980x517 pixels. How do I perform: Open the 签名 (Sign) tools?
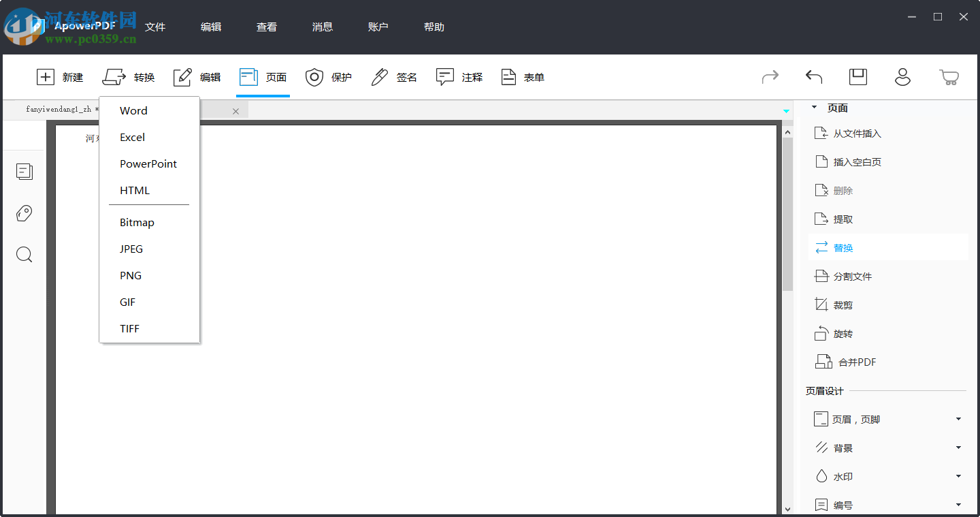tap(393, 77)
